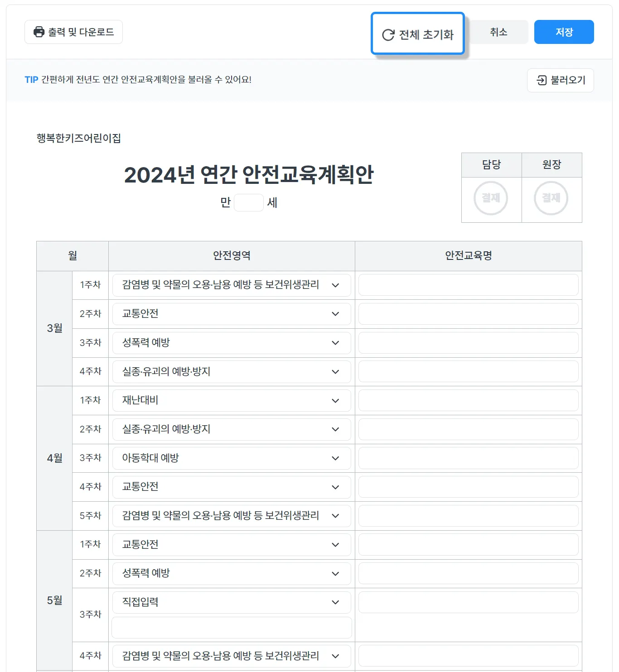This screenshot has height=672, width=619.
Task: Click 5월 2주차 안전교육명 input field
Action: point(469,574)
